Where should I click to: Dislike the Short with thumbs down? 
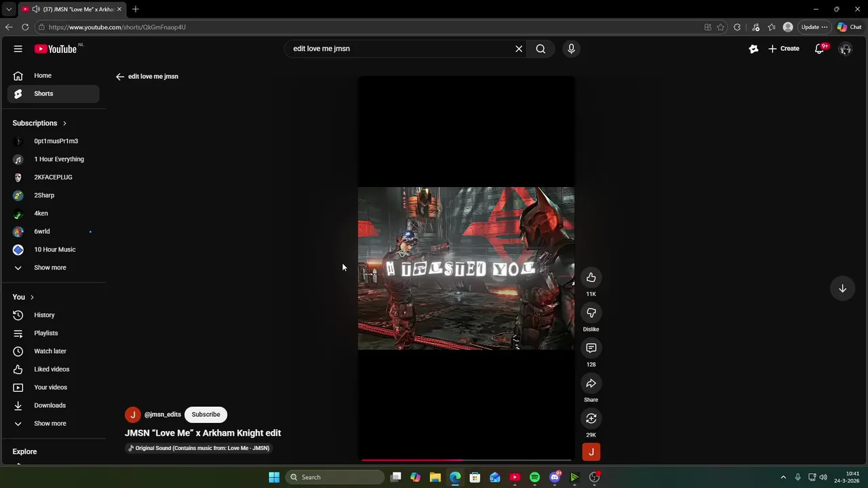591,312
